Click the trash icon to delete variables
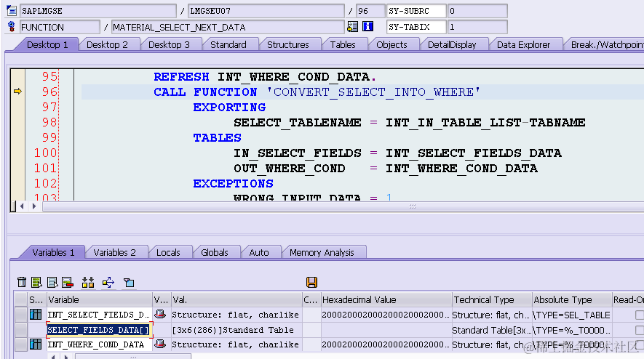The width and height of the screenshot is (644, 359). (x=22, y=282)
